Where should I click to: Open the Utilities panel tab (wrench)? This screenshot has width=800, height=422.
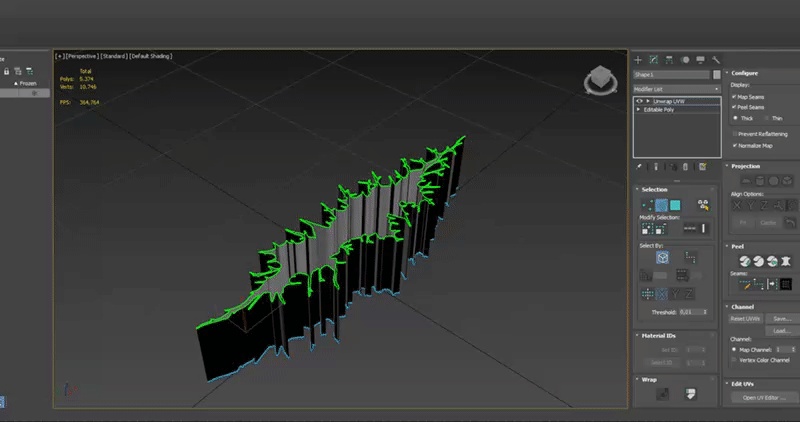pos(716,60)
